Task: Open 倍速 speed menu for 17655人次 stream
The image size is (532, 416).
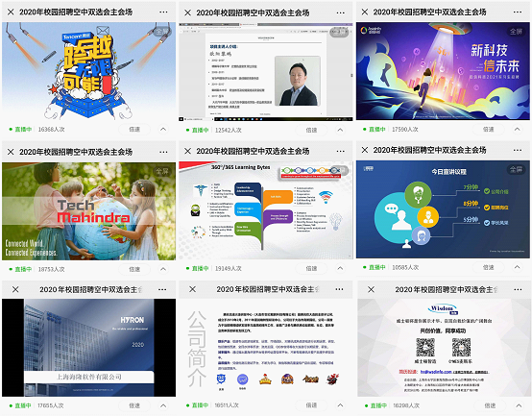Action: coord(134,405)
